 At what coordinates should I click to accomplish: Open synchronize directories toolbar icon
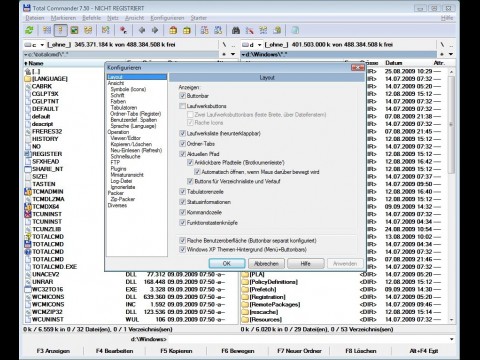pyautogui.click(x=263, y=30)
